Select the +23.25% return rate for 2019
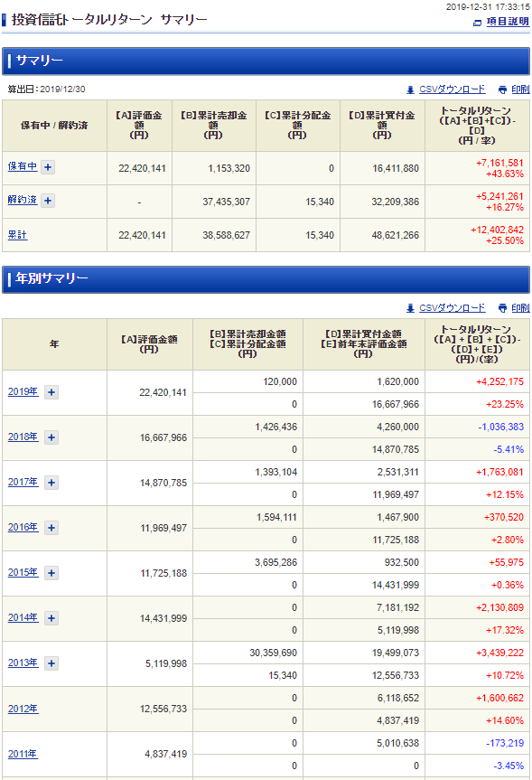Image resolution: width=532 pixels, height=780 pixels. pyautogui.click(x=505, y=404)
